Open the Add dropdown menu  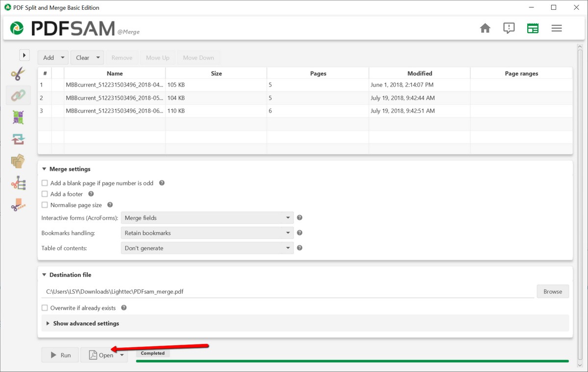tap(53, 58)
